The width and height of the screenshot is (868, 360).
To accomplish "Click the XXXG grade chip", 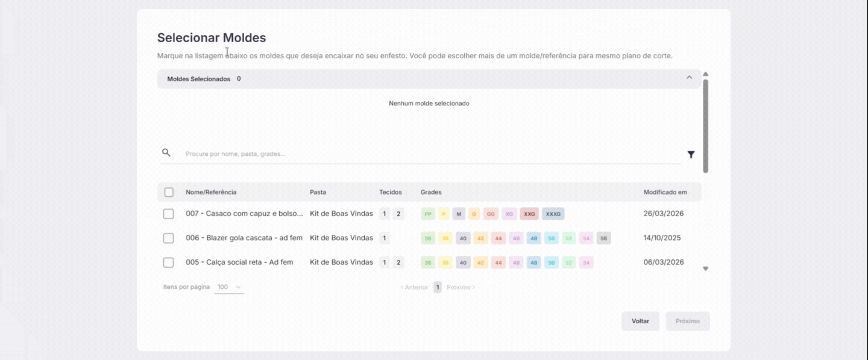I will (553, 214).
